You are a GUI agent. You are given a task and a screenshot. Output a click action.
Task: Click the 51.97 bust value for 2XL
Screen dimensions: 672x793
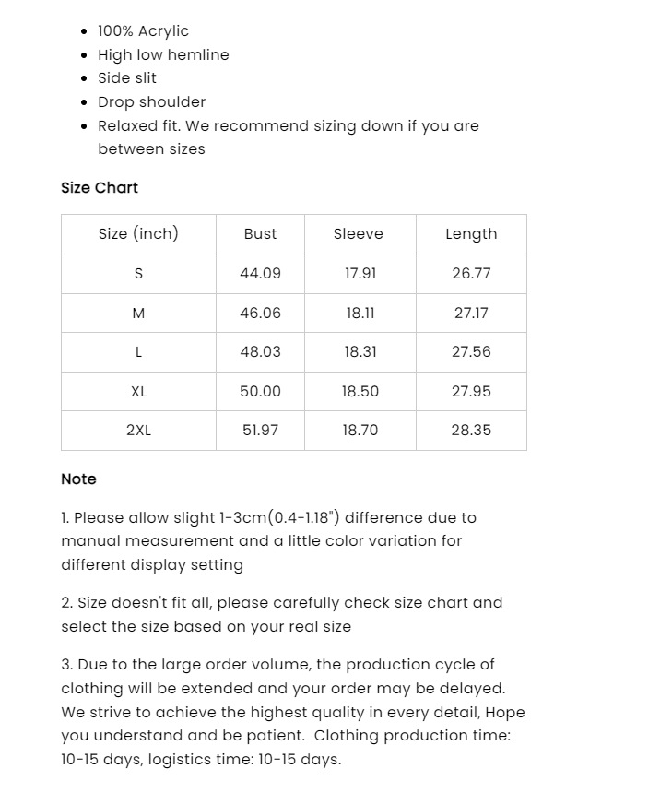tap(260, 431)
